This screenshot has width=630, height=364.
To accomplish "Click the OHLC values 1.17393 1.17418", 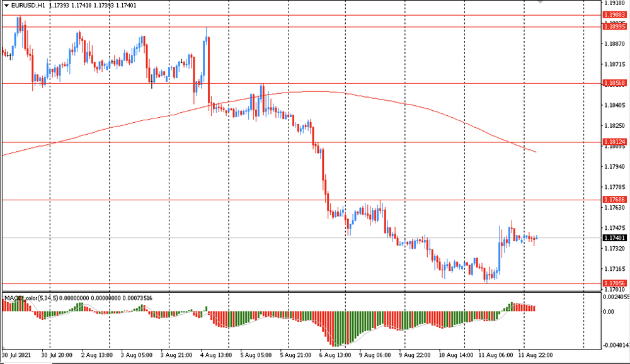I will tap(70, 6).
